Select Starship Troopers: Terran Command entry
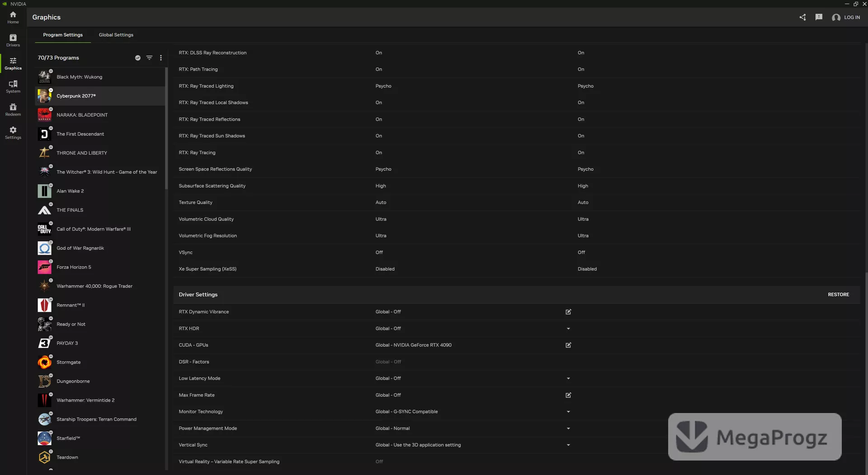 tap(100, 419)
